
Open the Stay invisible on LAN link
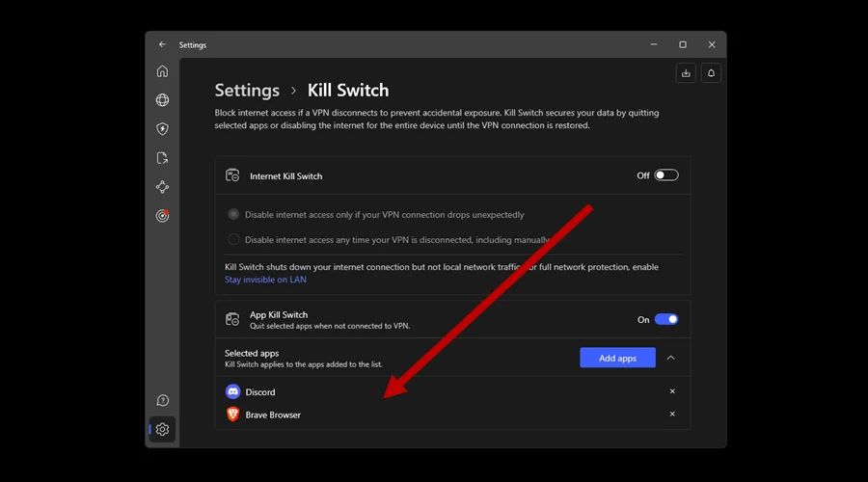click(x=265, y=280)
